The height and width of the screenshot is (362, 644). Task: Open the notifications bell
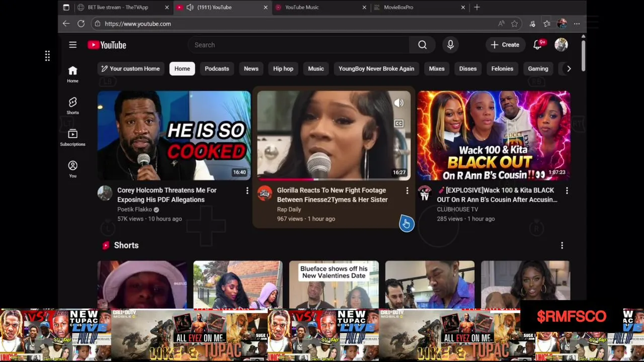click(538, 45)
